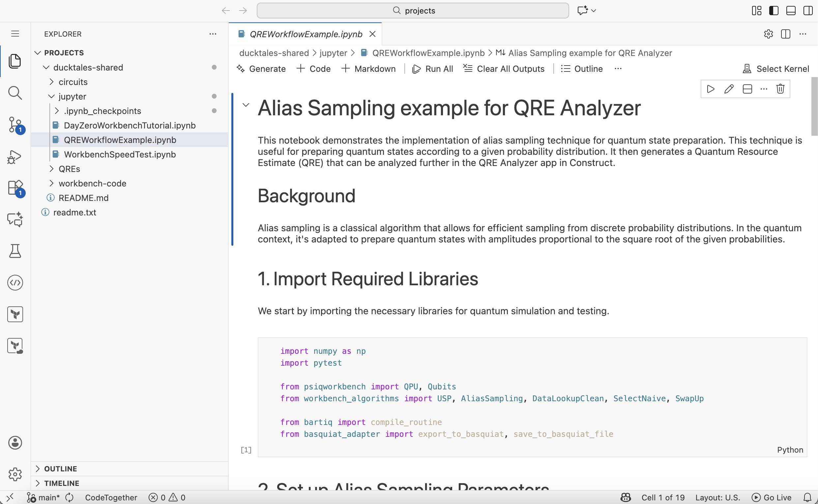Run the selected markdown cell
Image resolution: width=818 pixels, height=504 pixels.
pos(711,89)
